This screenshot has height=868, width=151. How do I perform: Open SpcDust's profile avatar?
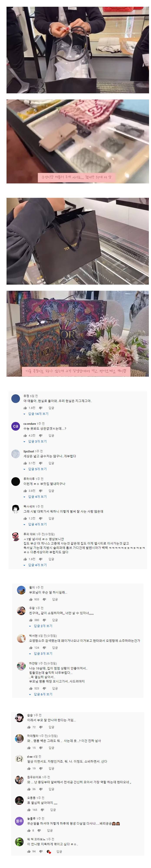pyautogui.click(x=16, y=454)
